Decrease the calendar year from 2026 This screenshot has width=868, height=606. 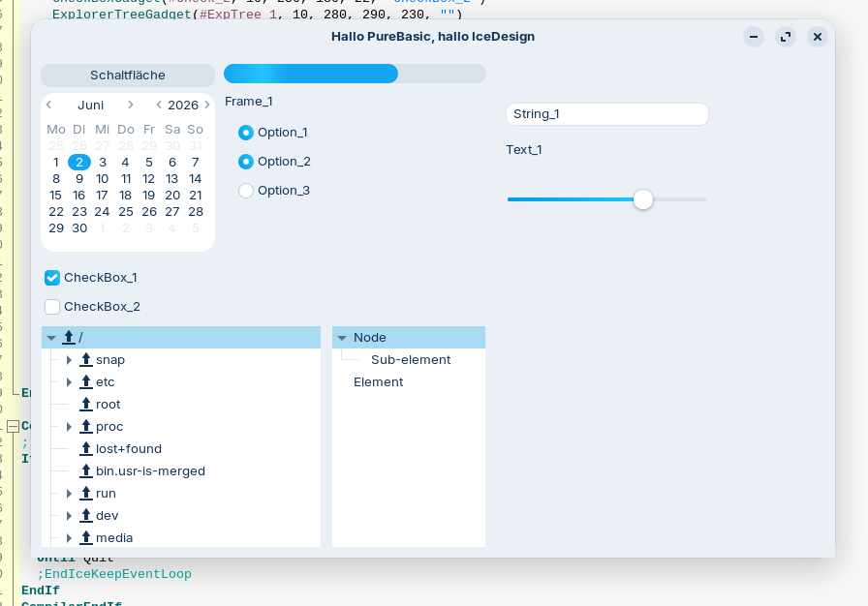coord(159,105)
